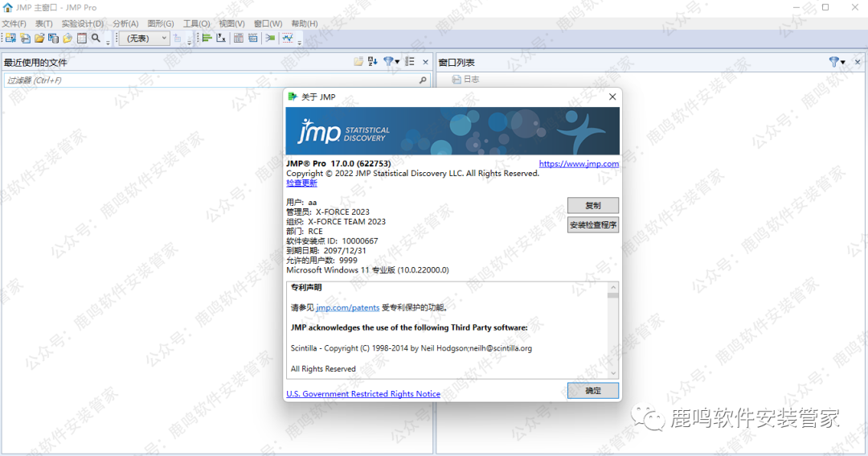Image resolution: width=868 pixels, height=456 pixels.
Task: Open the (无表) data table dropdown
Action: click(144, 38)
